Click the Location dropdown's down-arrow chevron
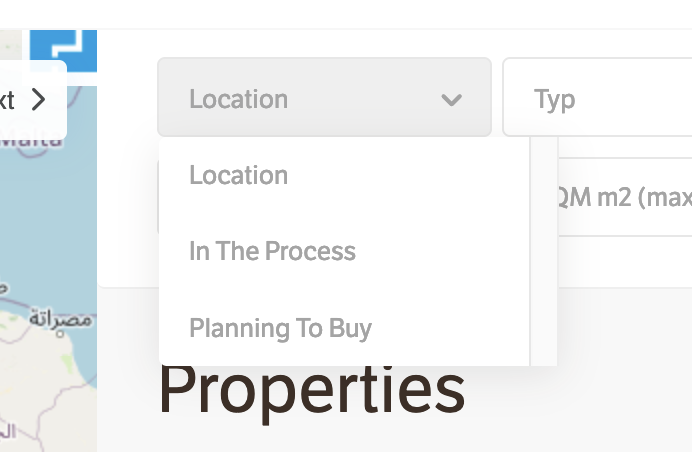Screen dimensions: 692x452 [x=452, y=99]
